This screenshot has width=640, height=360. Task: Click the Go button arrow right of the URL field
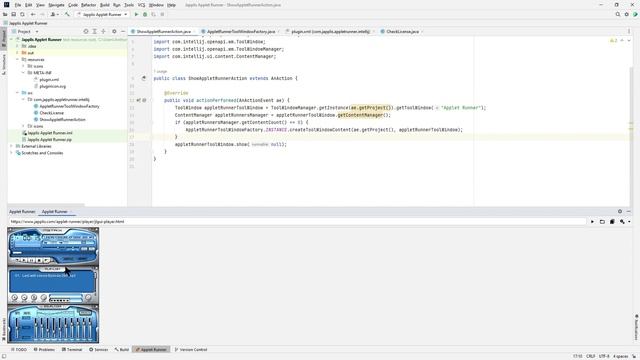click(x=592, y=222)
